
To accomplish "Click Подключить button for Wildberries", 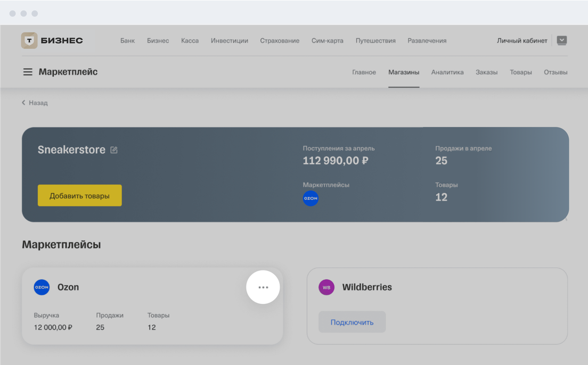I will pyautogui.click(x=352, y=322).
